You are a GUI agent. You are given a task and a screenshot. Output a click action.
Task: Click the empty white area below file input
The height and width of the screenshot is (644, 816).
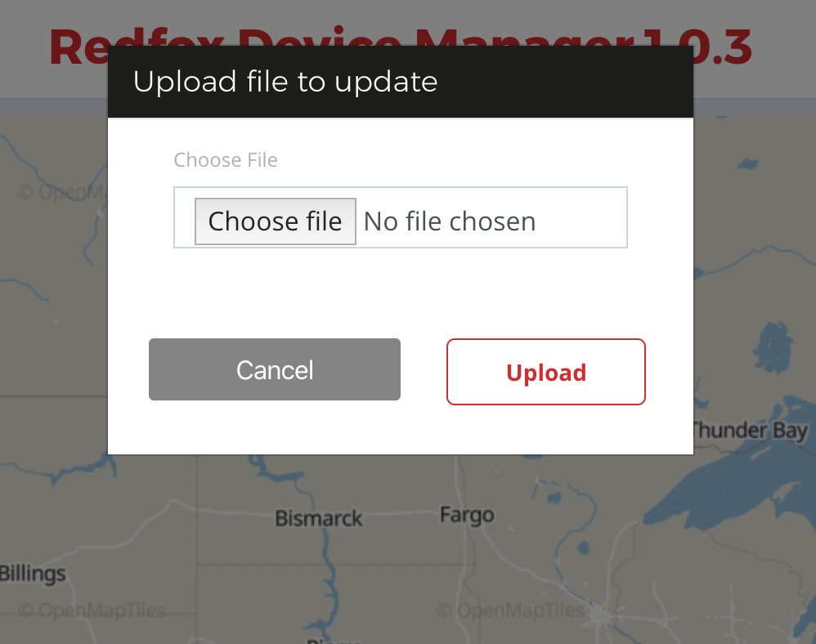(x=400, y=291)
